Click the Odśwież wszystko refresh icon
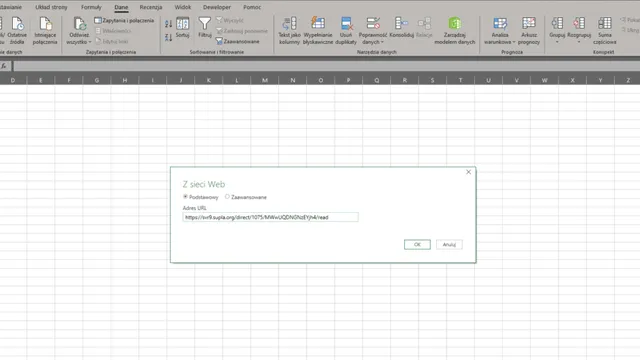Screen dimensions: 640x360 click(79, 24)
